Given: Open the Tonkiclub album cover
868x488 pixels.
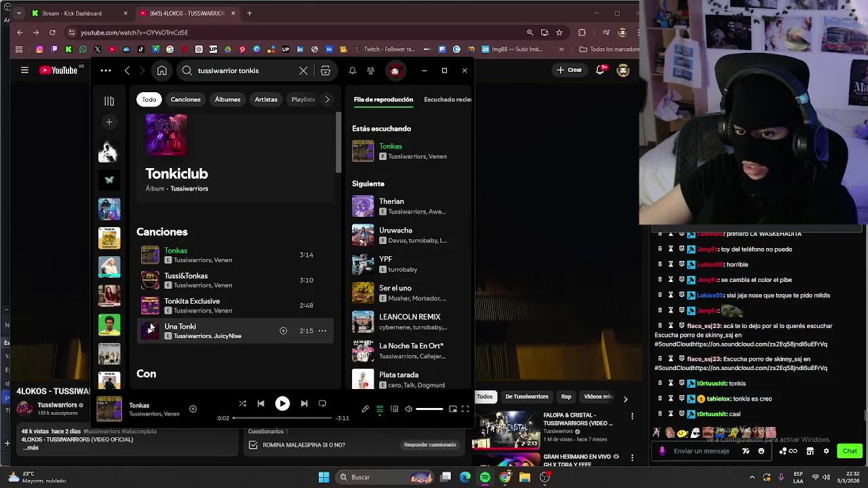Looking at the screenshot, I should (166, 135).
